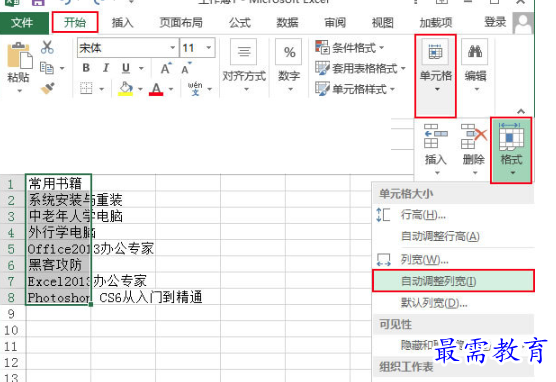The image size is (556, 382).
Task: Open 套用表格格式 table format menu
Action: [360, 68]
